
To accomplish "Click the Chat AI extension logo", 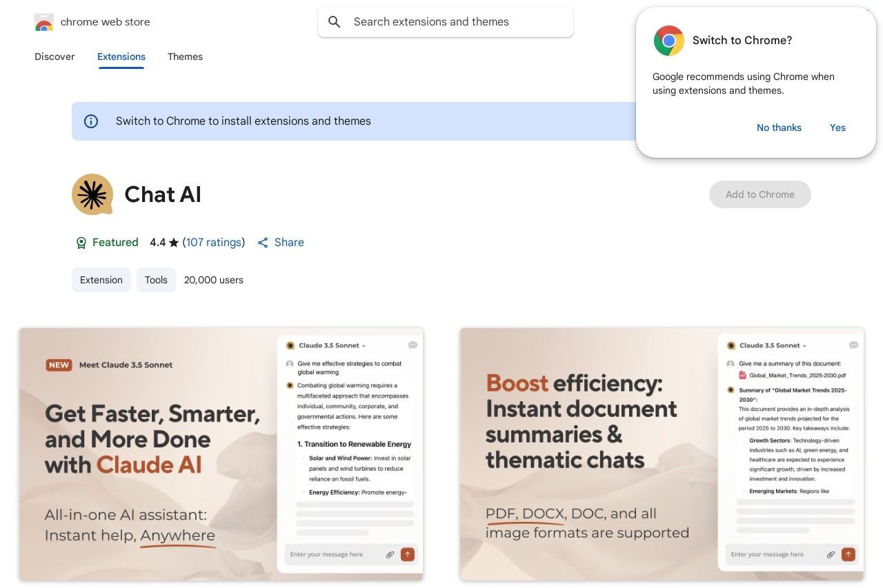I will coord(92,194).
